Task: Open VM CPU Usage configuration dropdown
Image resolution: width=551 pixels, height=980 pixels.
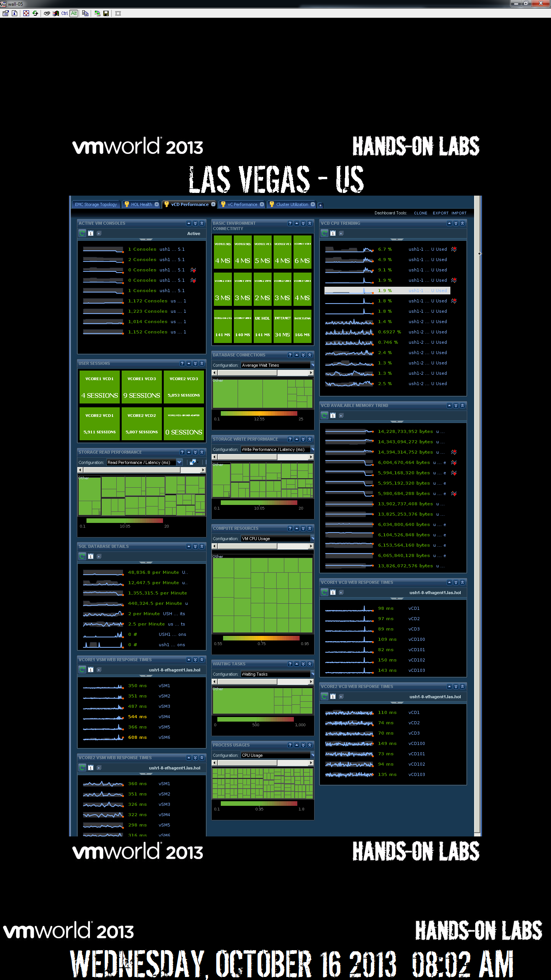Action: (x=312, y=539)
